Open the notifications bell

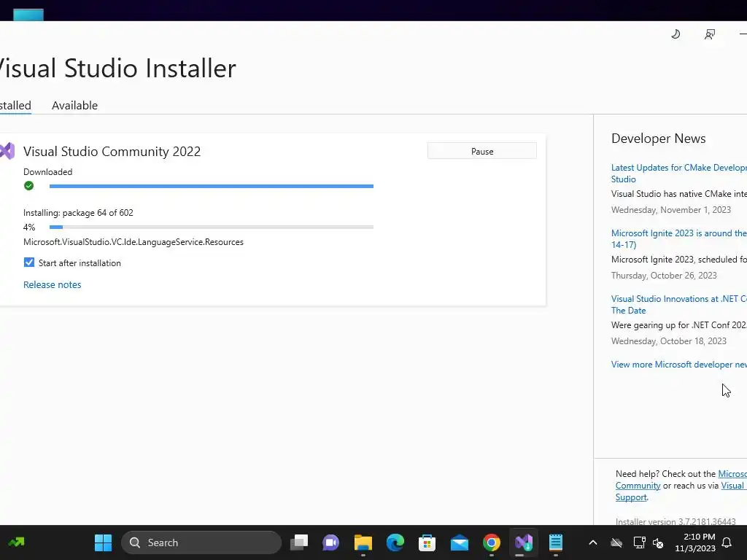(727, 542)
